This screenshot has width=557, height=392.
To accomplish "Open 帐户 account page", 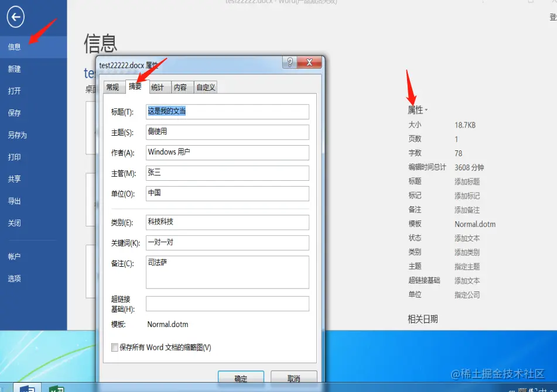I will pyautogui.click(x=33, y=256).
